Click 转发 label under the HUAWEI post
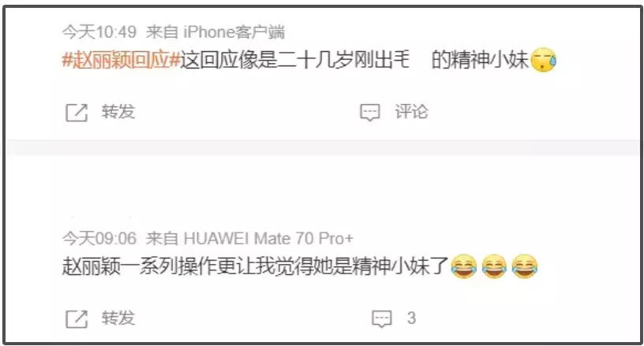This screenshot has height=346, width=644. coord(118,318)
